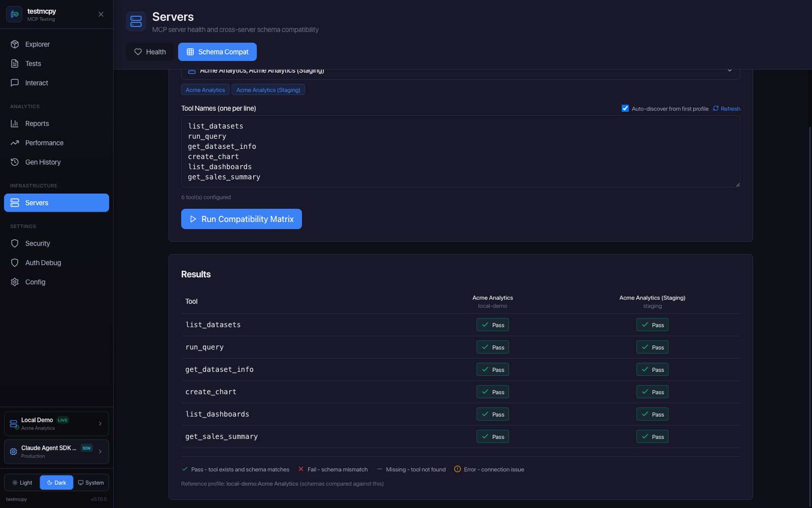Switch to the Health tab

[150, 52]
